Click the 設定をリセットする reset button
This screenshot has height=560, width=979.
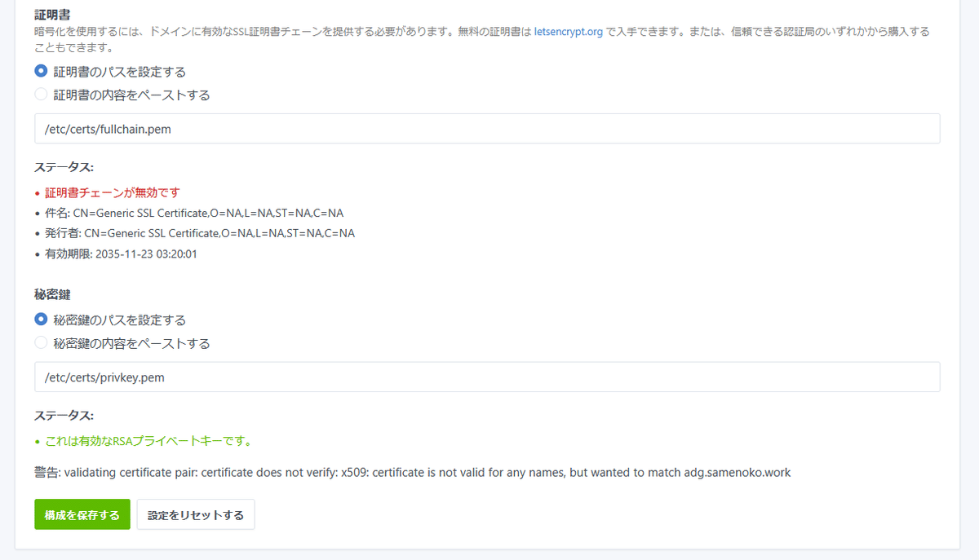(x=196, y=514)
